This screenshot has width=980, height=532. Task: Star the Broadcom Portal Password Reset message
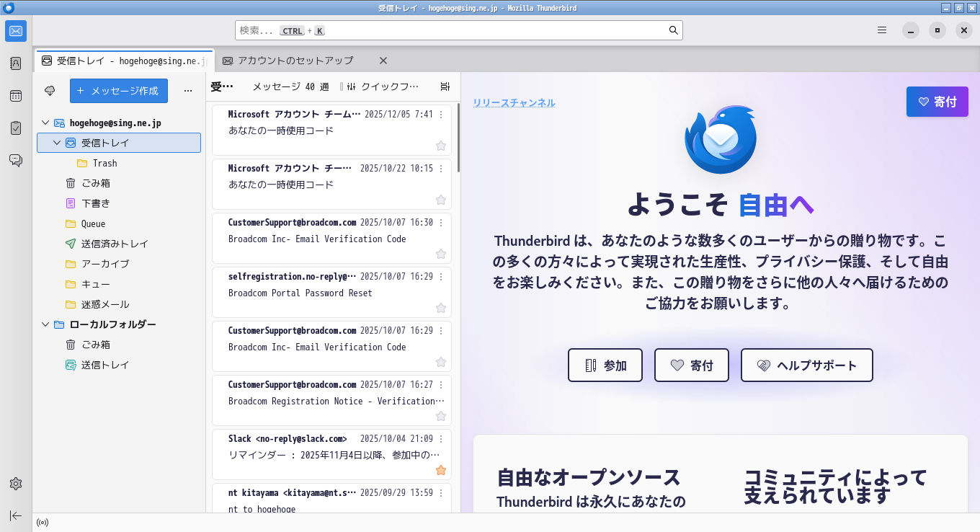pos(441,308)
